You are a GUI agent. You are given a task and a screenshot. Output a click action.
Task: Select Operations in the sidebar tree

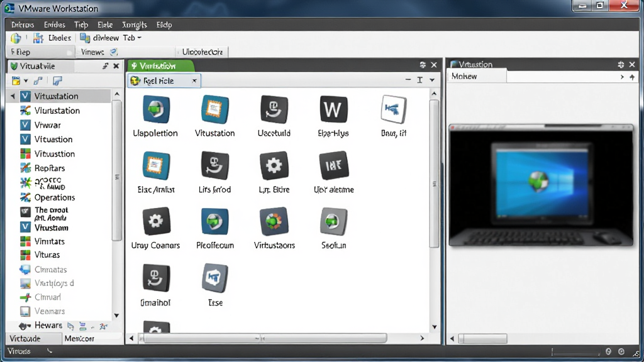click(55, 197)
